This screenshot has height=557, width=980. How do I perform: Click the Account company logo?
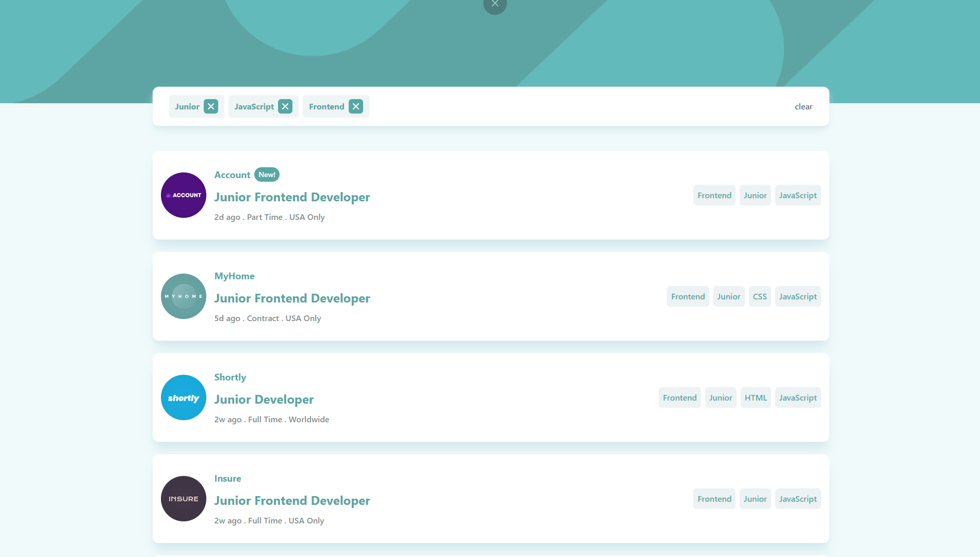click(x=184, y=195)
